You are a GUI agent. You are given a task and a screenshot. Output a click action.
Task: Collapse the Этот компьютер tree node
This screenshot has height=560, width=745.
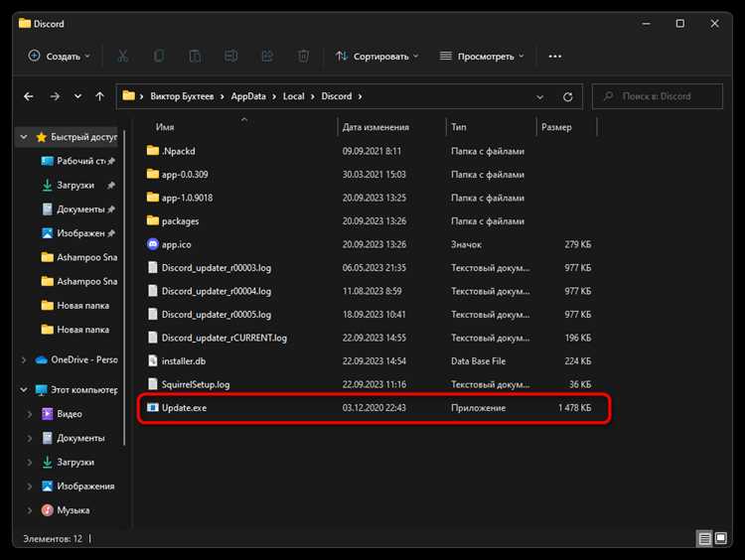pos(24,390)
